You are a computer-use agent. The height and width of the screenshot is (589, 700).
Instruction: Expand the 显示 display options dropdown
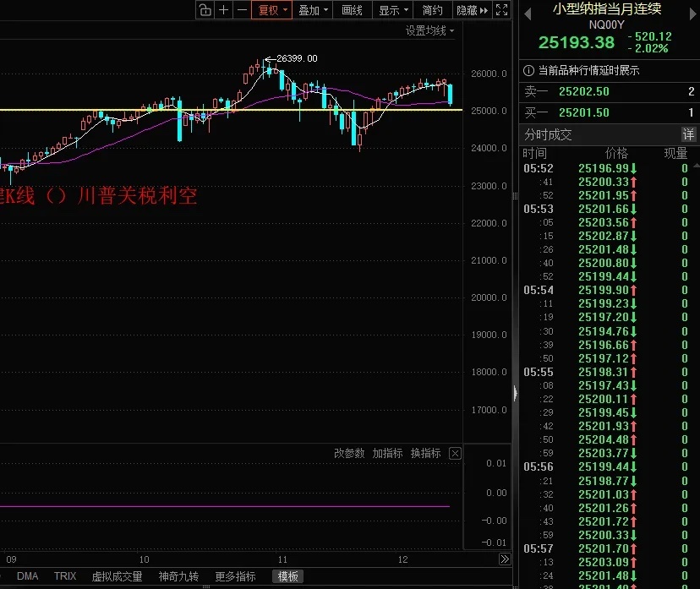pyautogui.click(x=394, y=10)
